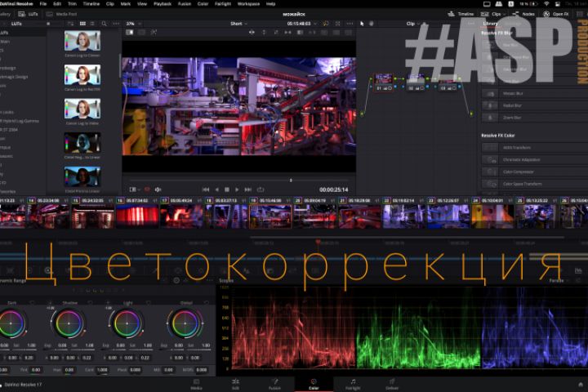The height and width of the screenshot is (392, 588).
Task: Stop playback button
Action: (226, 189)
